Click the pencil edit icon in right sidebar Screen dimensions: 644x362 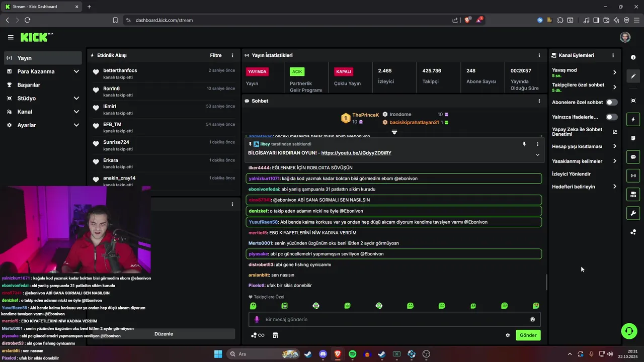(x=633, y=76)
